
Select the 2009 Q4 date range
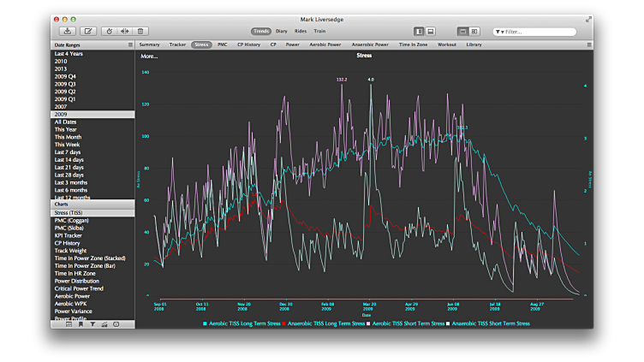pyautogui.click(x=66, y=76)
